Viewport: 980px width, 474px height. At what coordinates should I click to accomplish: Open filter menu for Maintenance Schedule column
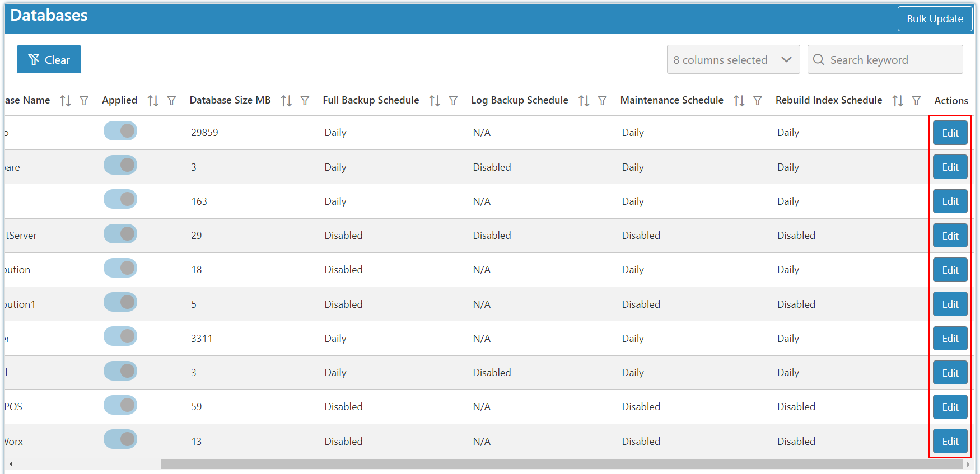757,101
